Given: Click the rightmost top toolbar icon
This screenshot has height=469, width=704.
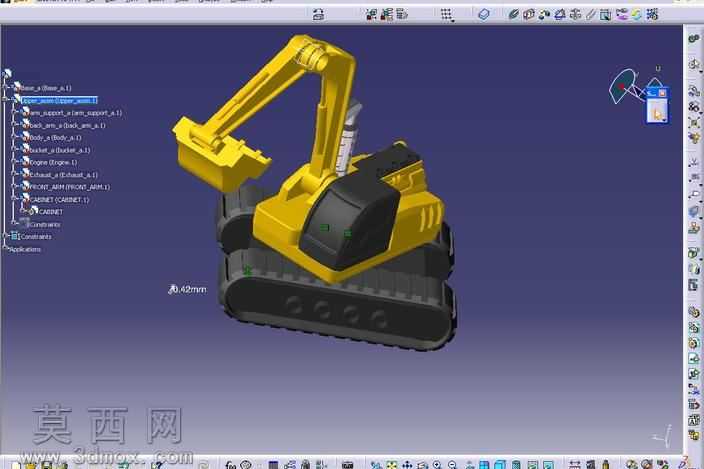Looking at the screenshot, I should point(652,15).
